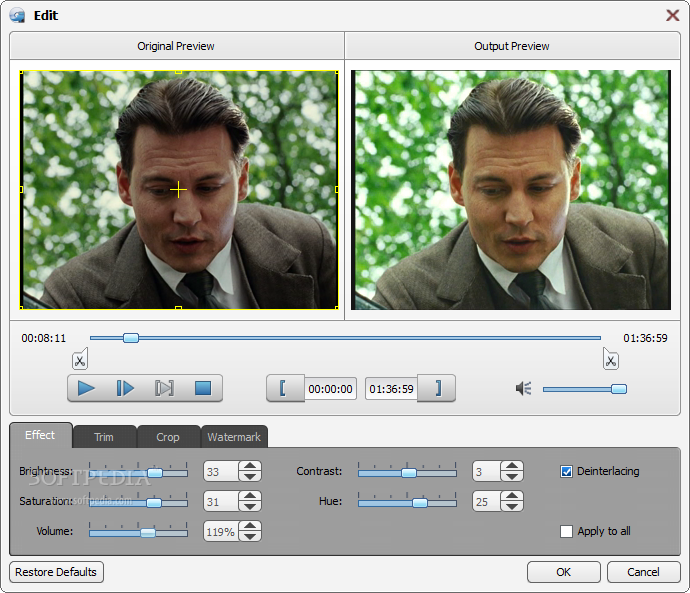Click the Contrast slider handle
The width and height of the screenshot is (690, 593).
(409, 473)
